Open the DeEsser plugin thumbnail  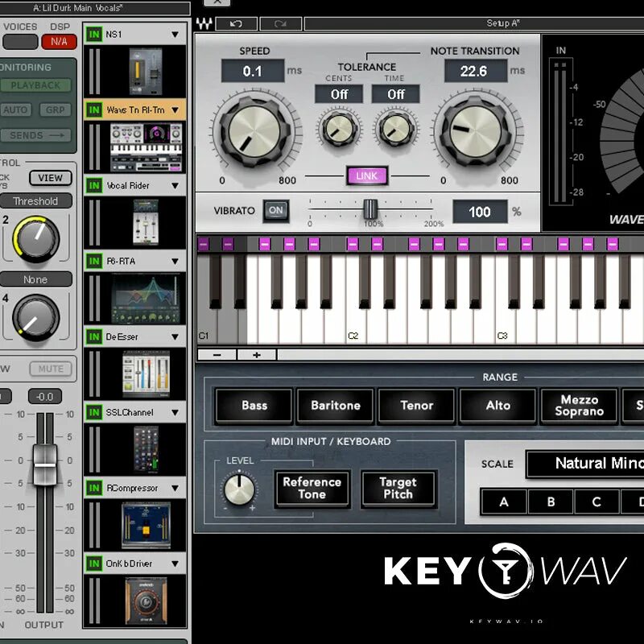pos(146,374)
